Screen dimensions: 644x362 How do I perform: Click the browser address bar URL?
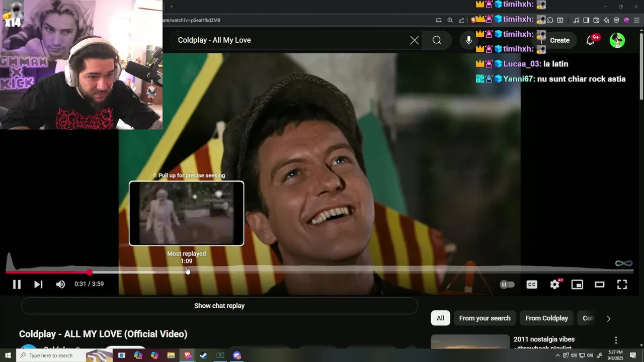[192, 20]
